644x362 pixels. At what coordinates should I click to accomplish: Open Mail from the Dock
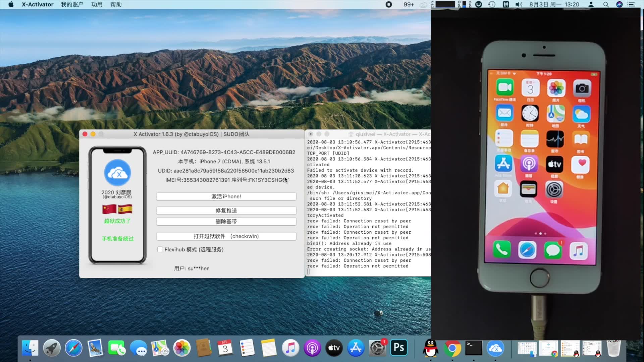point(95,348)
